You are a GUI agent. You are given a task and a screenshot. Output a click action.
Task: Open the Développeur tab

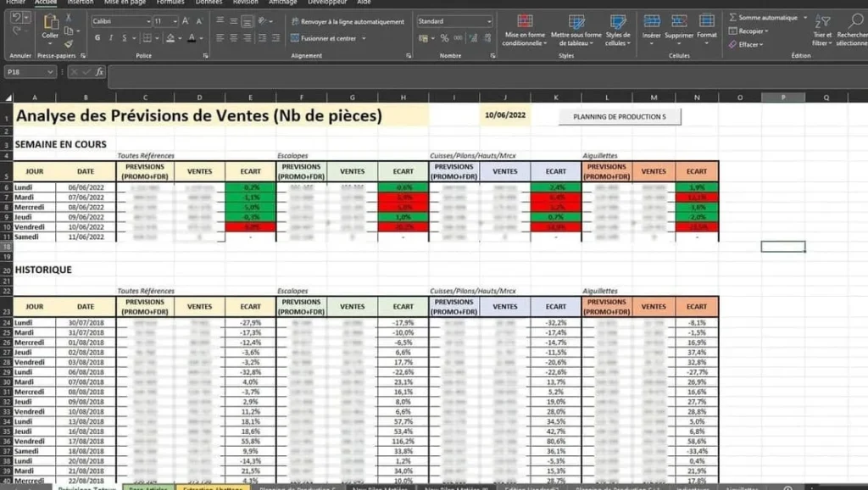(x=327, y=3)
